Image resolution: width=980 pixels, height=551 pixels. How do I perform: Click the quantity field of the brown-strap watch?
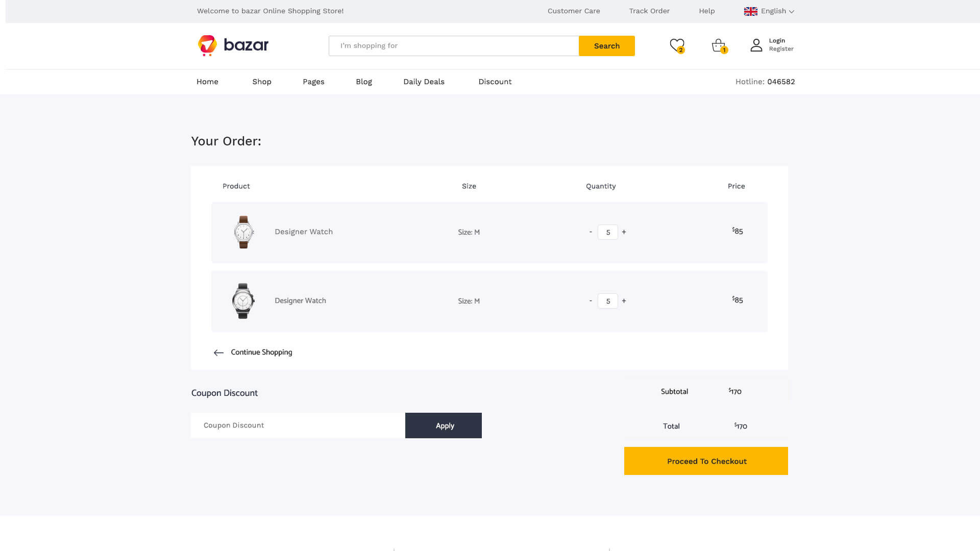click(x=608, y=232)
